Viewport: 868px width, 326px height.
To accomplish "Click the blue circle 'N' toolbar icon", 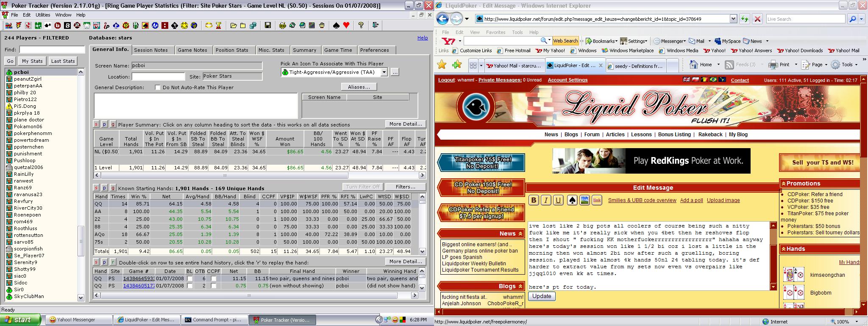I will 155,25.
